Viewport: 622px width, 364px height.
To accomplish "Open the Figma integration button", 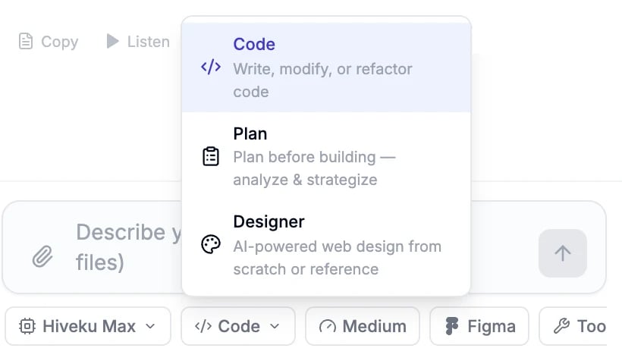I will coord(479,326).
